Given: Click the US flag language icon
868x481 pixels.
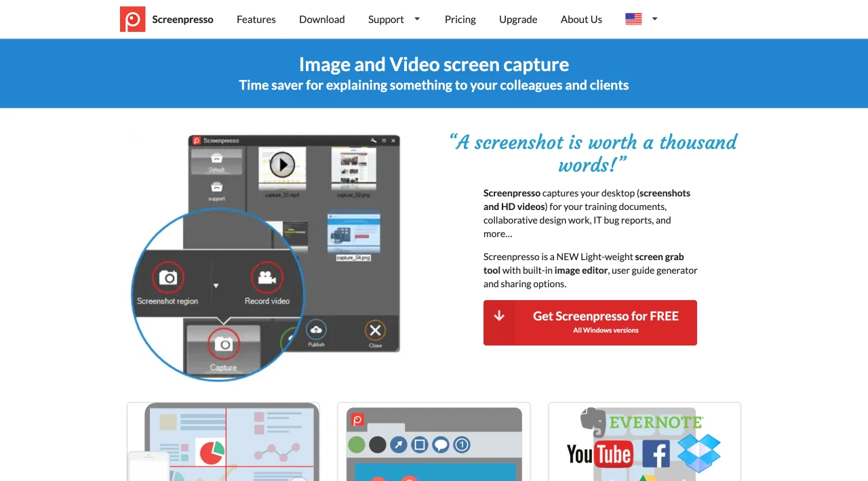Looking at the screenshot, I should click(x=633, y=19).
